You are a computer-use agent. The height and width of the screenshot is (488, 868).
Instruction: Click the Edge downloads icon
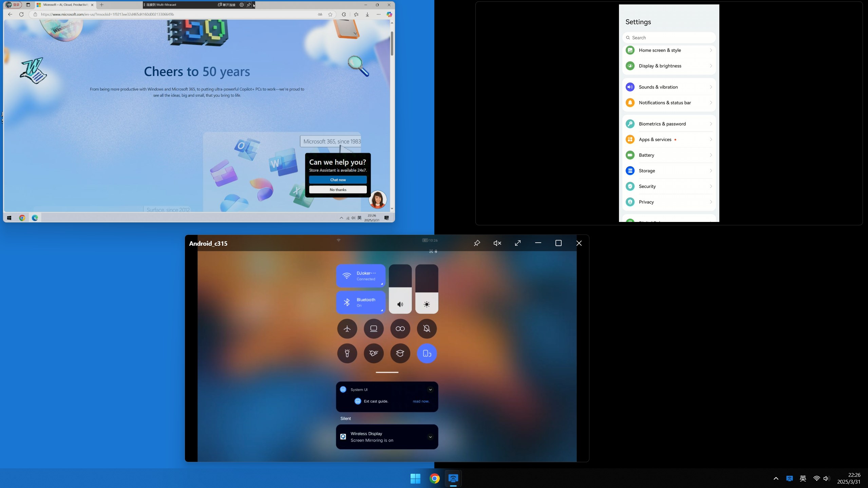367,14
